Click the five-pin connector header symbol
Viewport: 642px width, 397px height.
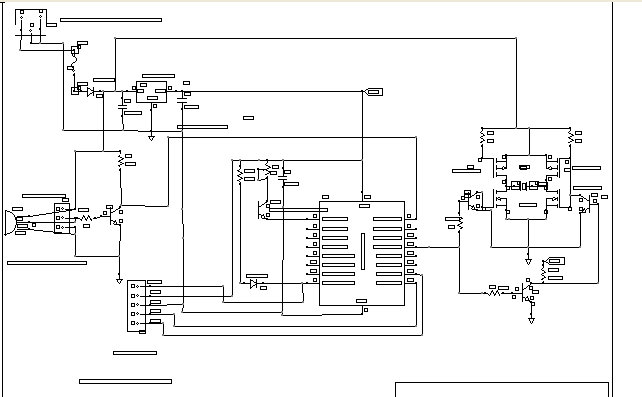click(x=136, y=306)
